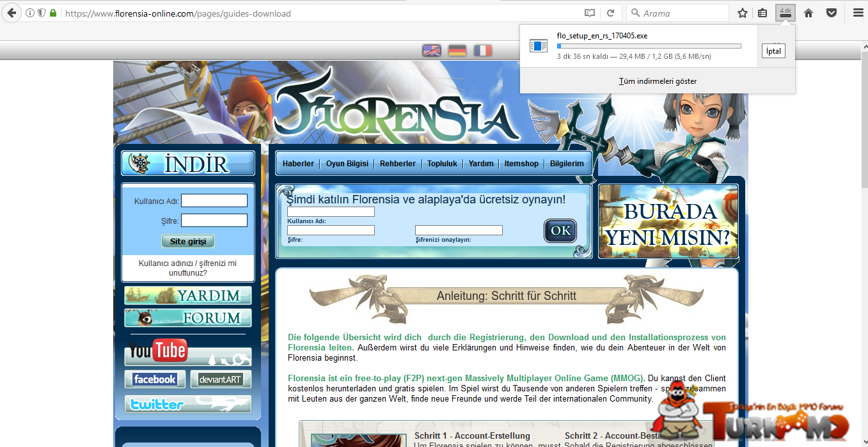The height and width of the screenshot is (447, 868).
Task: Open the Itemshop menu
Action: (x=521, y=164)
